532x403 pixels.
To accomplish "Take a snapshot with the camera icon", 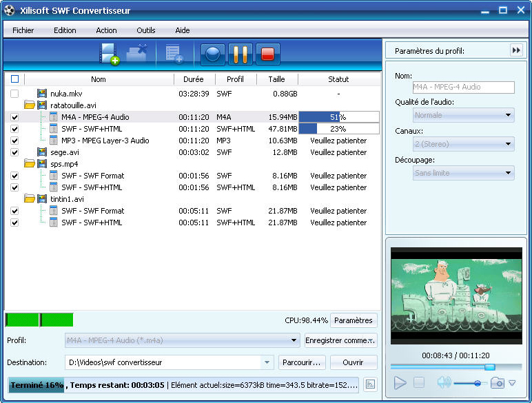I will 498,383.
